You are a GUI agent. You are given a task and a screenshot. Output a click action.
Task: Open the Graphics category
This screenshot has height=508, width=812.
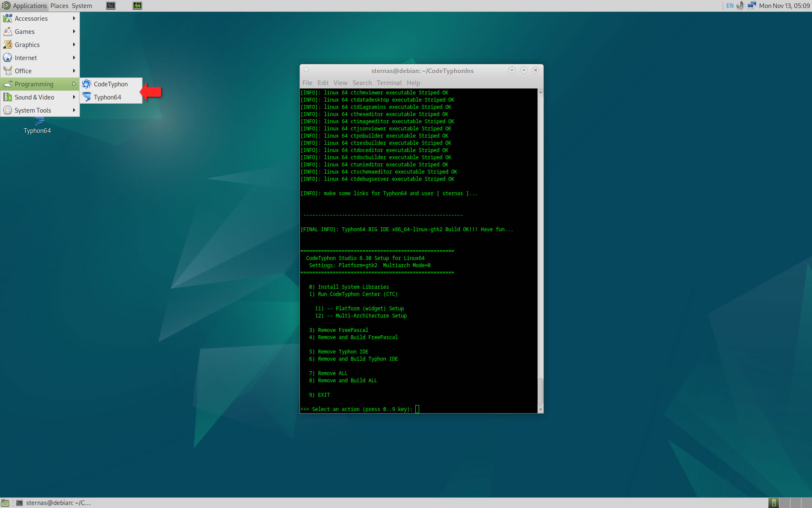[x=40, y=45]
